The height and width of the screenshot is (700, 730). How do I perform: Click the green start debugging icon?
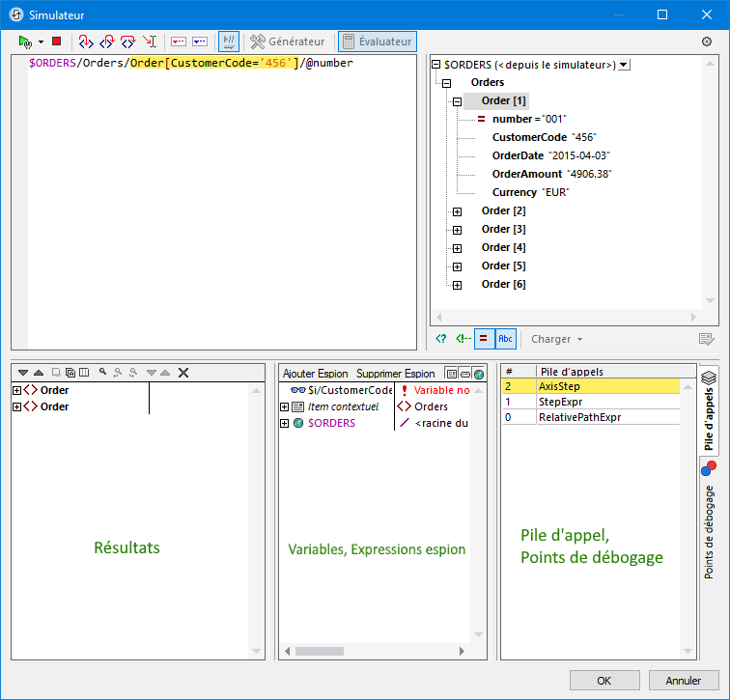point(25,42)
